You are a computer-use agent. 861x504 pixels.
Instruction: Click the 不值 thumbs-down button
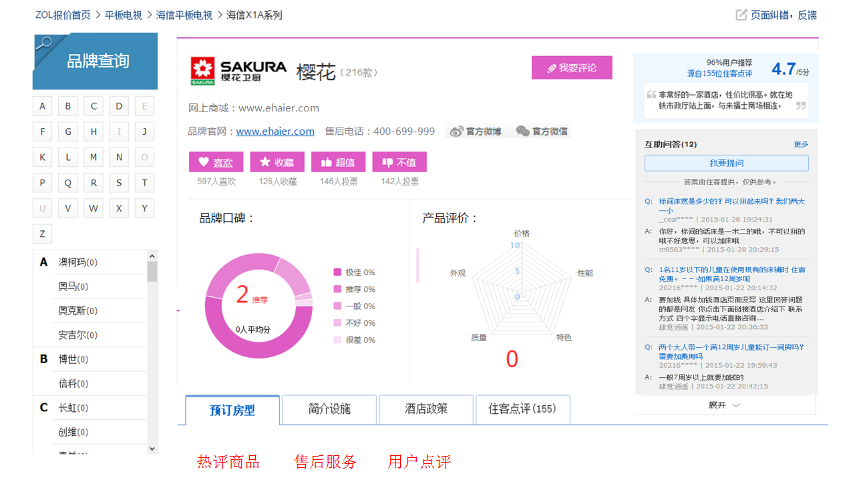(x=399, y=162)
